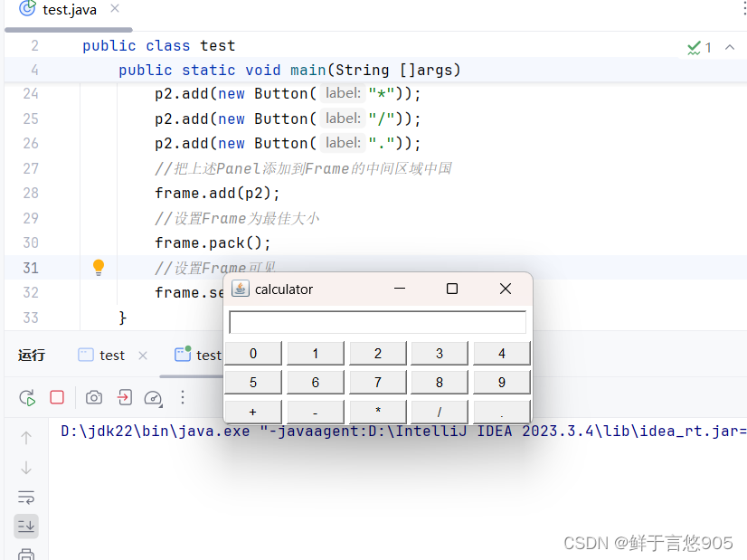
Task: Click the calculator minus button
Action: click(x=316, y=412)
